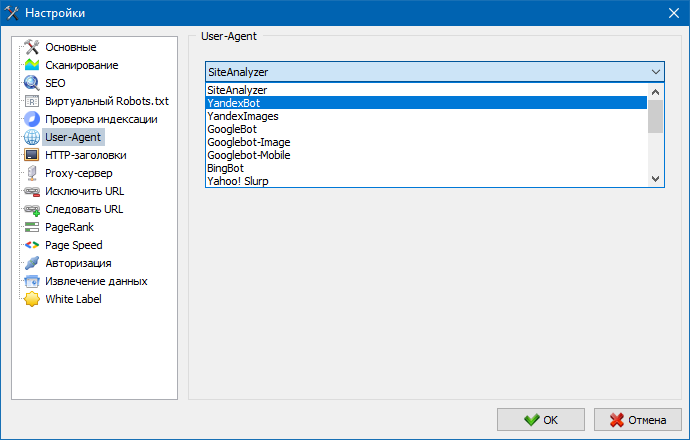Click the Page Speed brackets icon
This screenshot has height=440, width=690.
coord(32,245)
